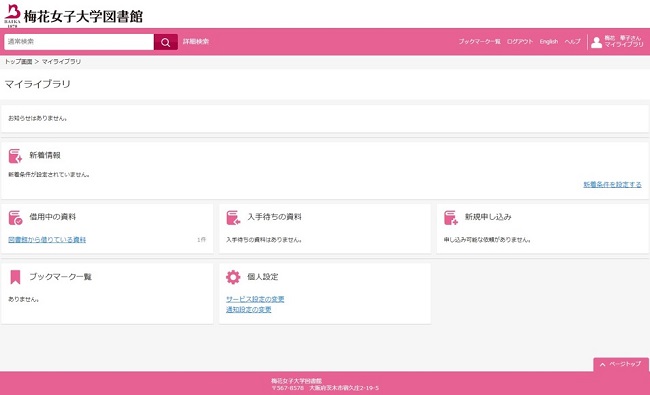The image size is (650, 395).
Task: Click the footer address line
Action: [325, 388]
